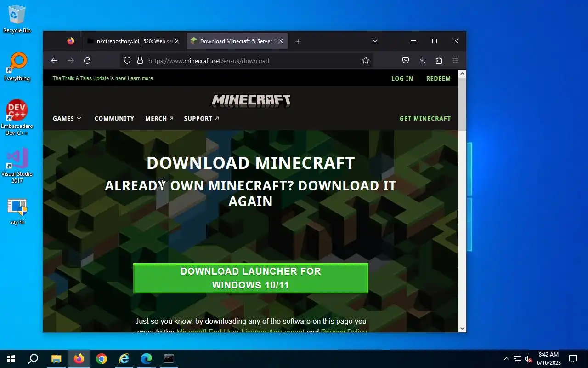Screen dimensions: 588x368
Task: Click the page scrollbar up arrow
Action: click(x=462, y=74)
